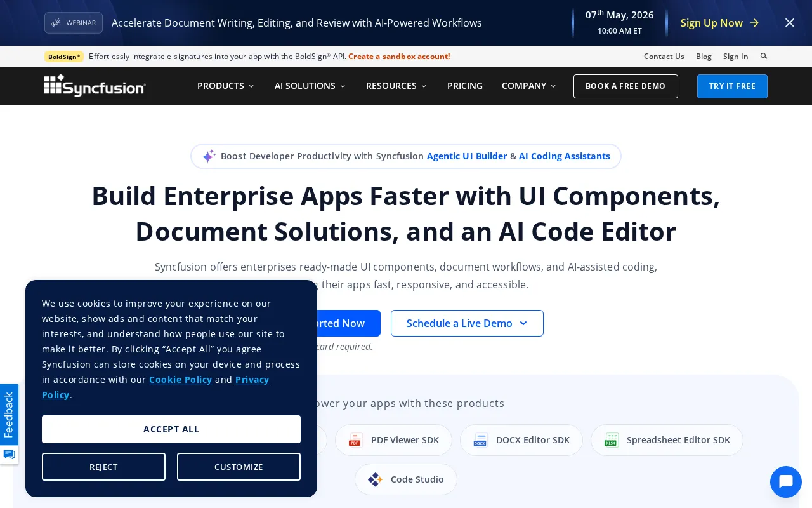
Task: Click the search magnifier icon
Action: coord(764,56)
